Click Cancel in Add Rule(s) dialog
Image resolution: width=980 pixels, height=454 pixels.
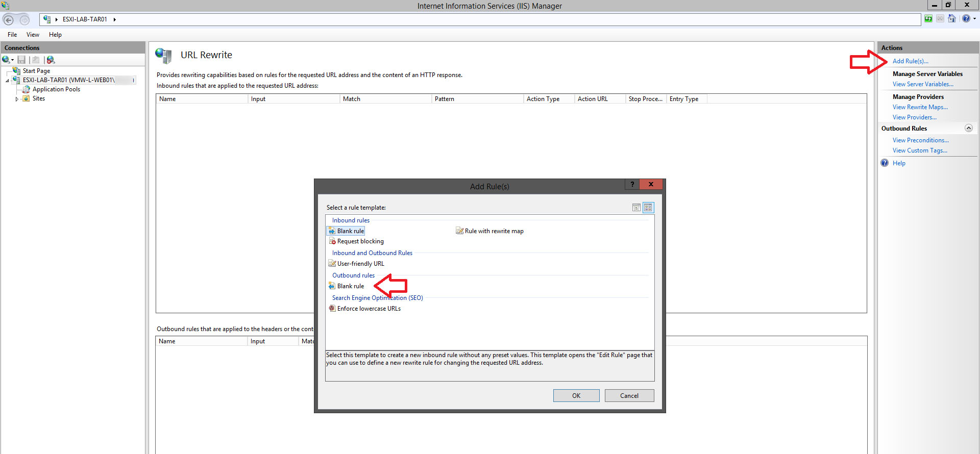click(x=629, y=396)
